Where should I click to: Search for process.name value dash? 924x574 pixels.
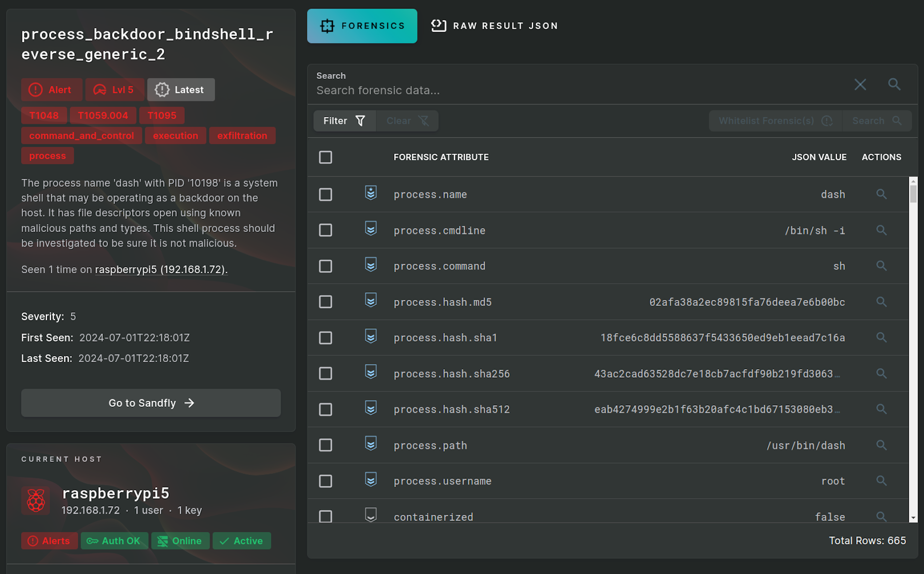tap(881, 194)
